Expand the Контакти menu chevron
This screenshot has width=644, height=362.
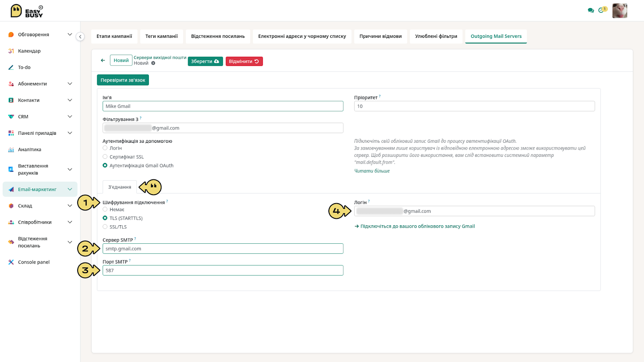(x=70, y=100)
